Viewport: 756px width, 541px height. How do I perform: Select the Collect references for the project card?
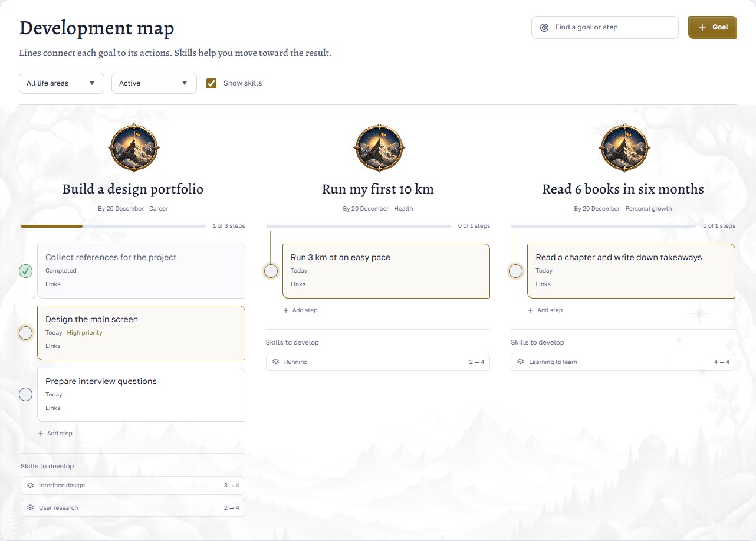coord(141,271)
